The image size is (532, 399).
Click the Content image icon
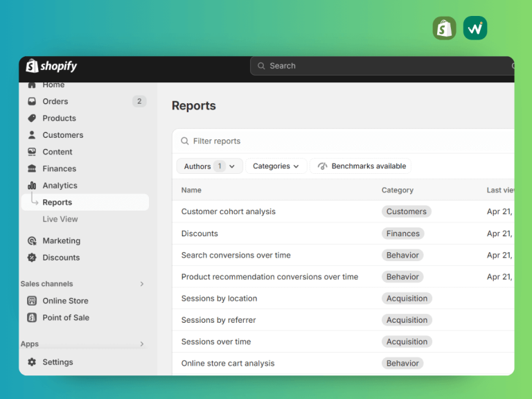point(32,152)
